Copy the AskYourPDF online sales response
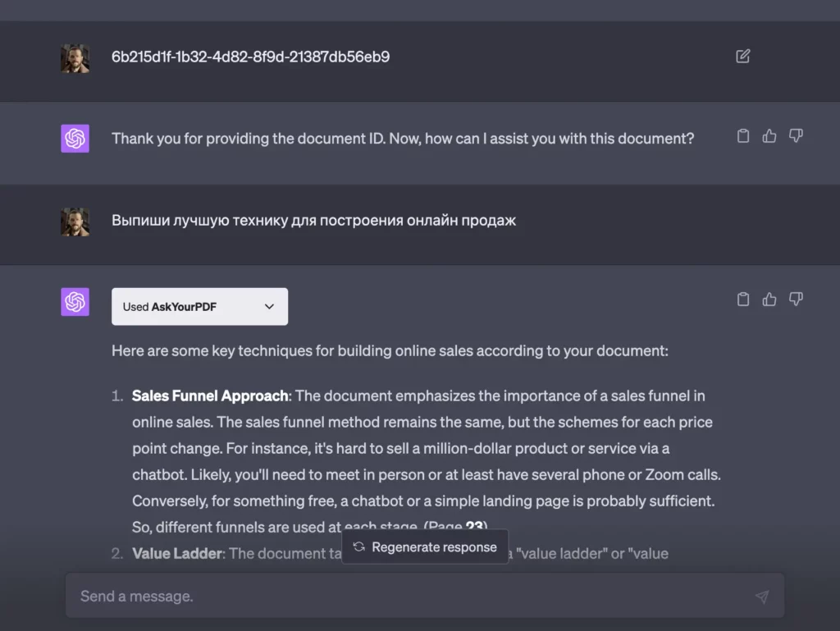Viewport: 840px width, 631px height. [743, 299]
